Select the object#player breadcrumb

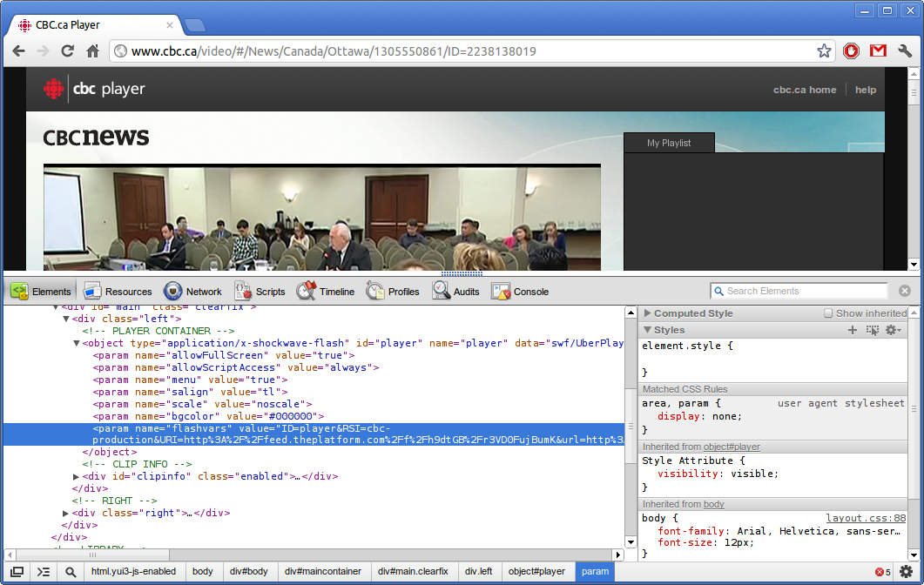coord(536,571)
